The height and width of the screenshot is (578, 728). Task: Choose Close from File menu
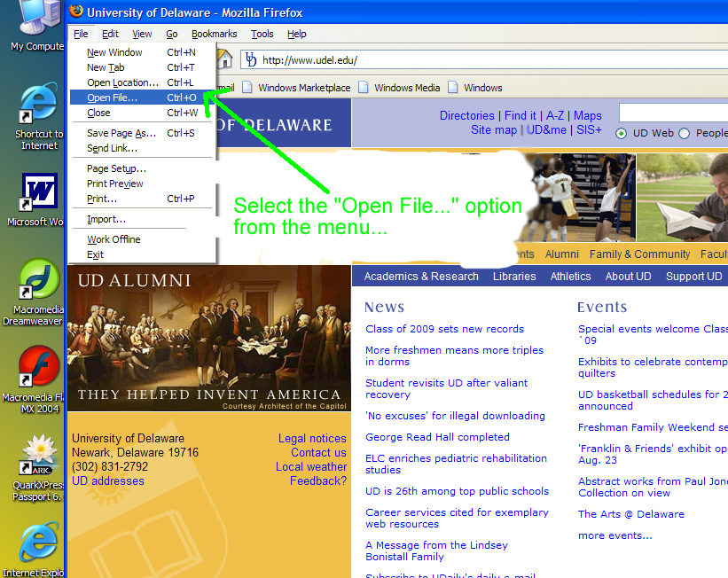(143, 113)
